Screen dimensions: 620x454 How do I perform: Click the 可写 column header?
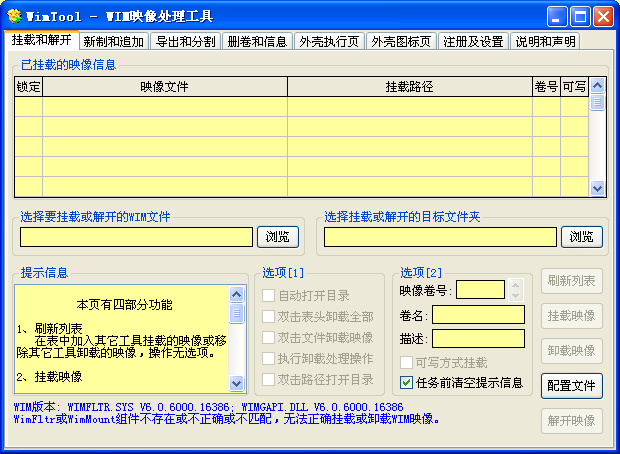(575, 87)
